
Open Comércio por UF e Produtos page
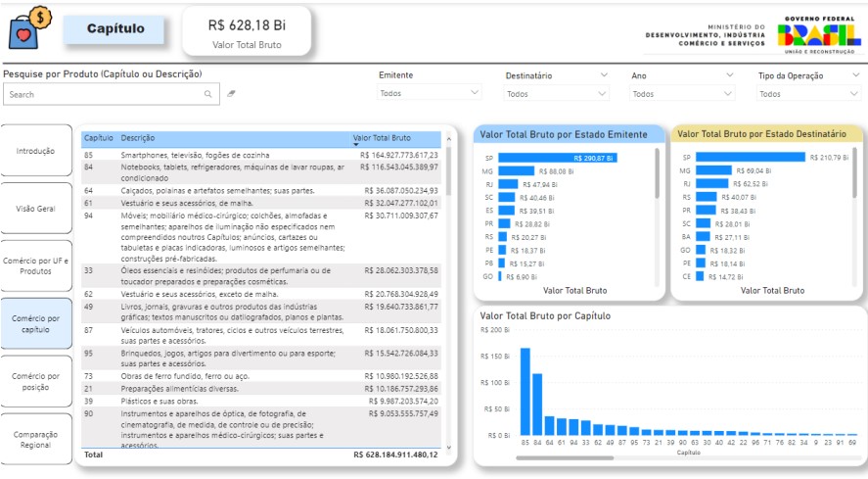pyautogui.click(x=36, y=265)
